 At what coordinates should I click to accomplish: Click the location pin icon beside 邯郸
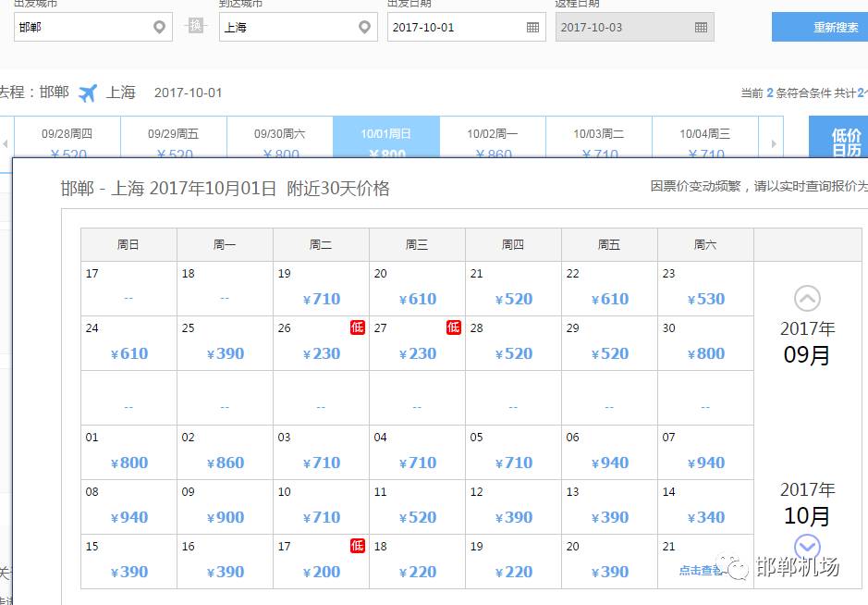point(157,27)
